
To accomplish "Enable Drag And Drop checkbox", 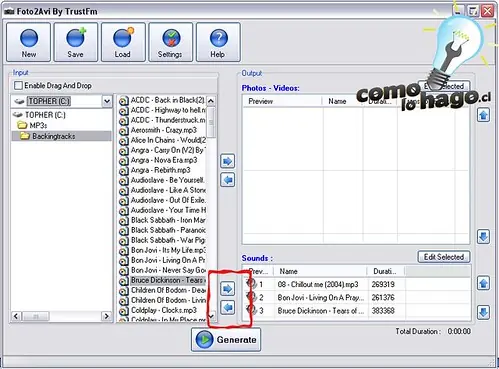I will tap(18, 86).
